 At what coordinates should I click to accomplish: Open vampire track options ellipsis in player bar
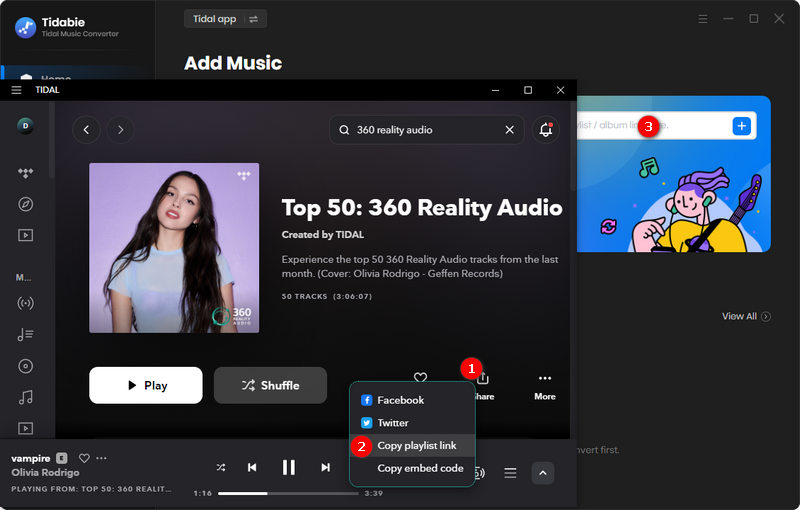[x=102, y=458]
